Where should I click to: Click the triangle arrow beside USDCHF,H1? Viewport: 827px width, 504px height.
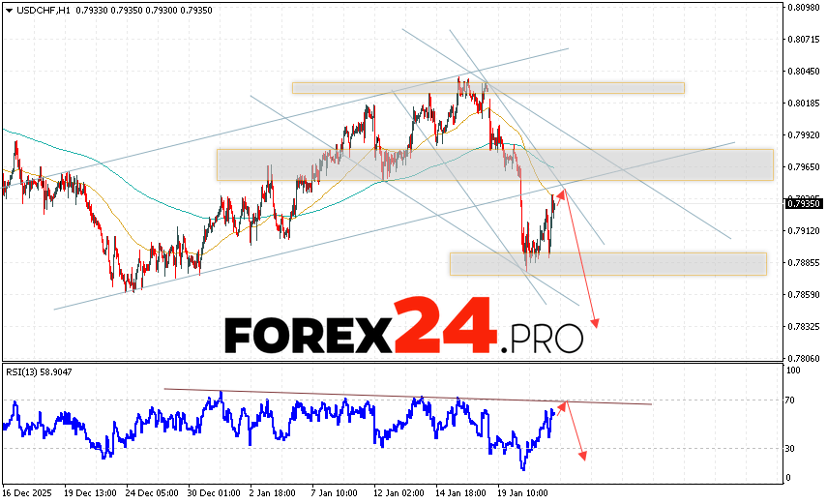pos(8,10)
